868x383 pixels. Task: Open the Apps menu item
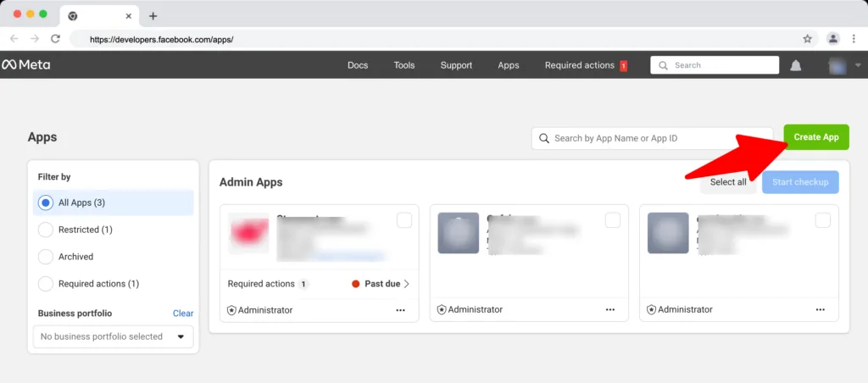click(x=509, y=65)
